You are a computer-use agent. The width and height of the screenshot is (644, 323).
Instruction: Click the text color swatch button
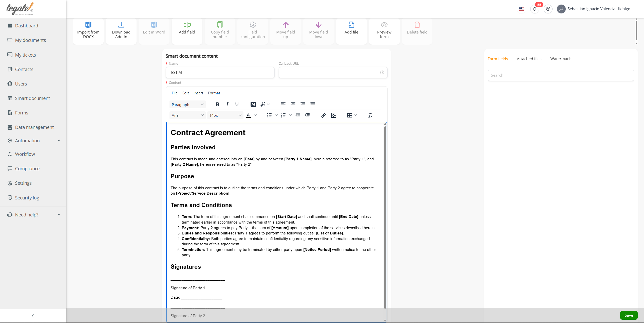click(248, 115)
